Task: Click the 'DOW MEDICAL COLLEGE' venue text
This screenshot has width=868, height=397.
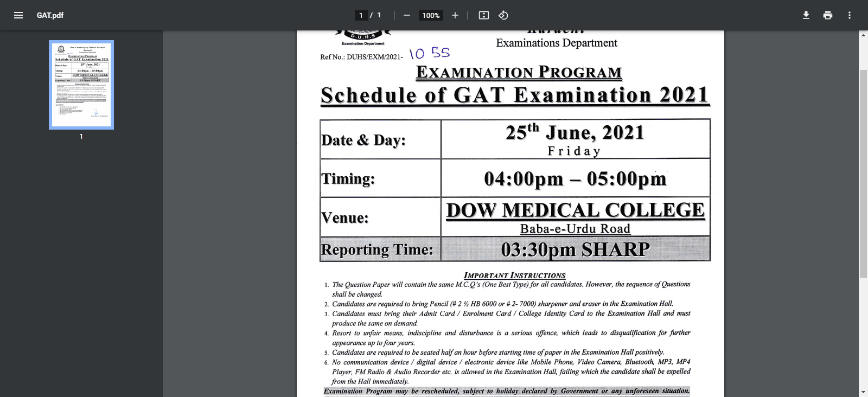Action: click(575, 210)
